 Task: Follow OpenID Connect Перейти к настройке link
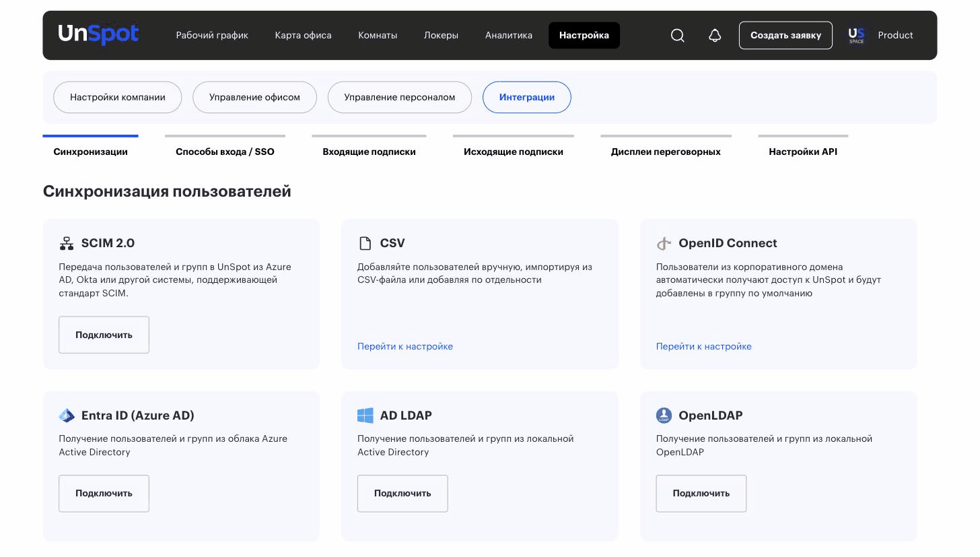704,346
